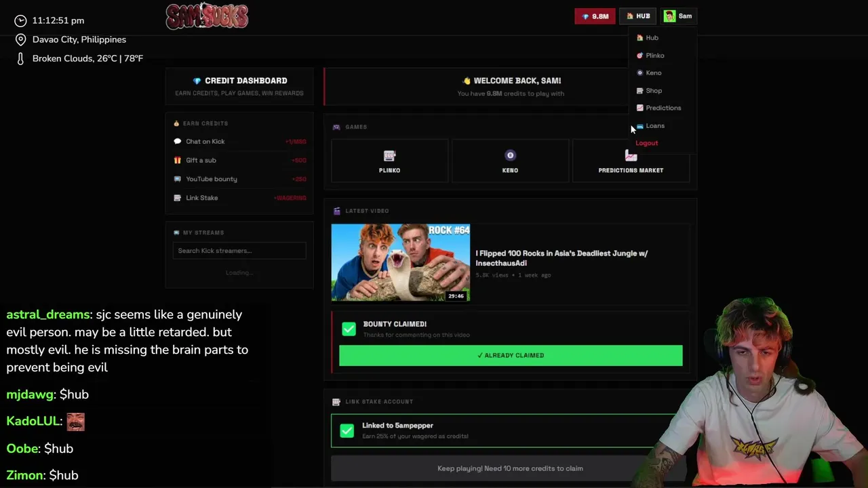Open the Predictions Market game card

[631, 161]
